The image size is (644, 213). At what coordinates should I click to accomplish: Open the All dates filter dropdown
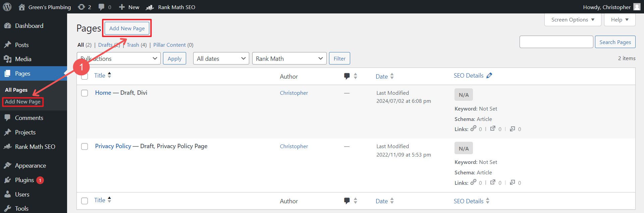coord(221,58)
